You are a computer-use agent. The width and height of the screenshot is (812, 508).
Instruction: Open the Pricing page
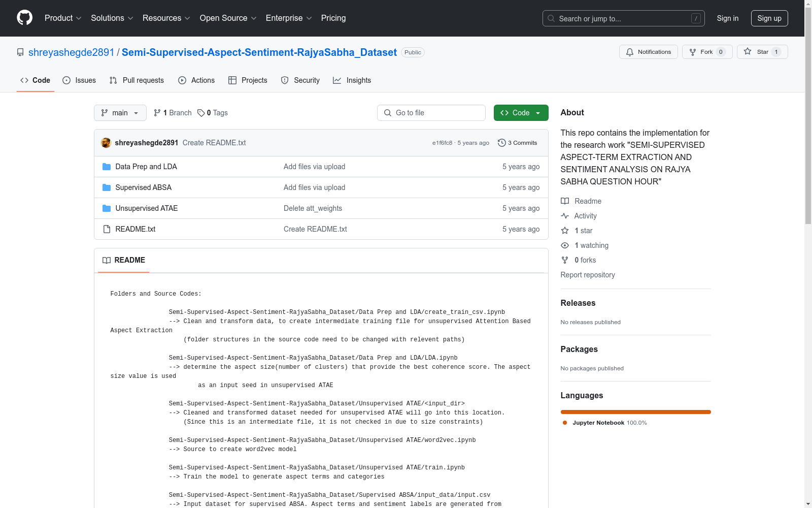pos(333,18)
